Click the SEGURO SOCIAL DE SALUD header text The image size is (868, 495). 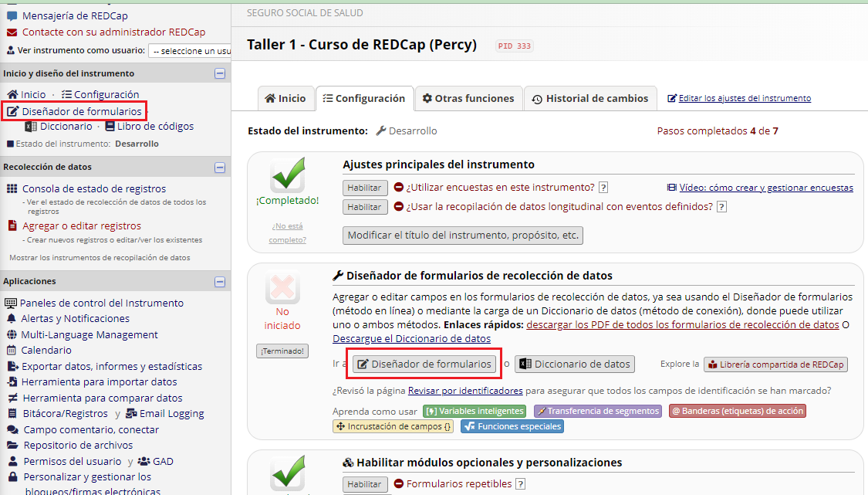[305, 13]
